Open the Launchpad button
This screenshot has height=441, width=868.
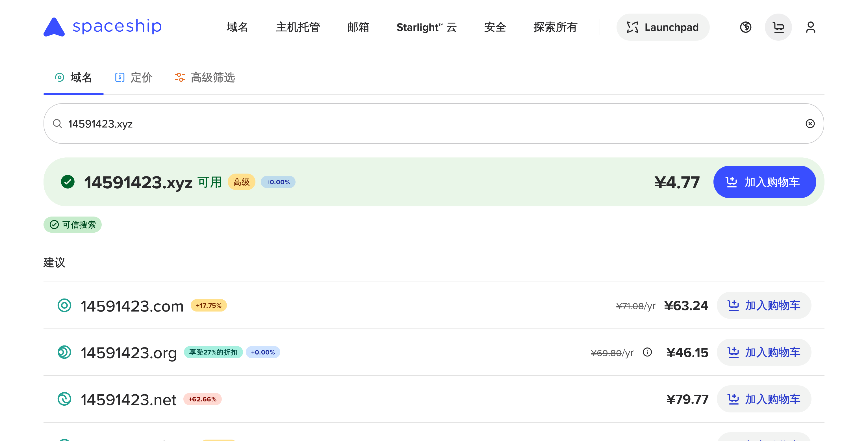[663, 27]
